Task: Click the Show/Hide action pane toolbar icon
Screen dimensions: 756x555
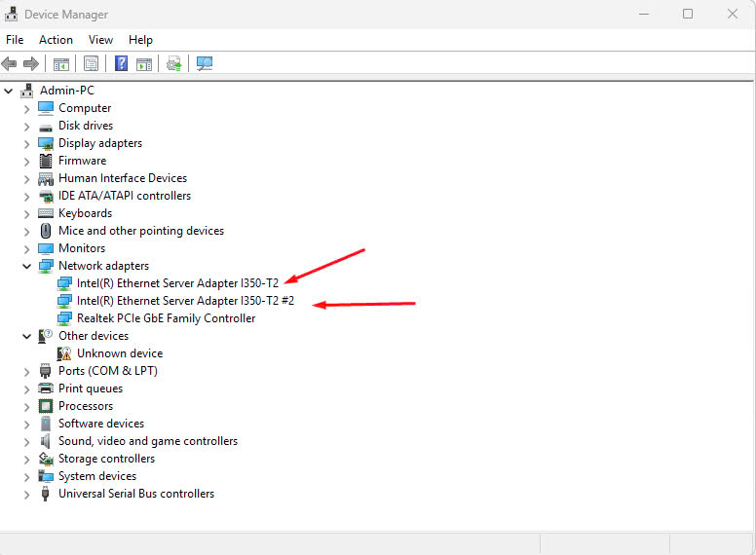Action: click(x=144, y=63)
